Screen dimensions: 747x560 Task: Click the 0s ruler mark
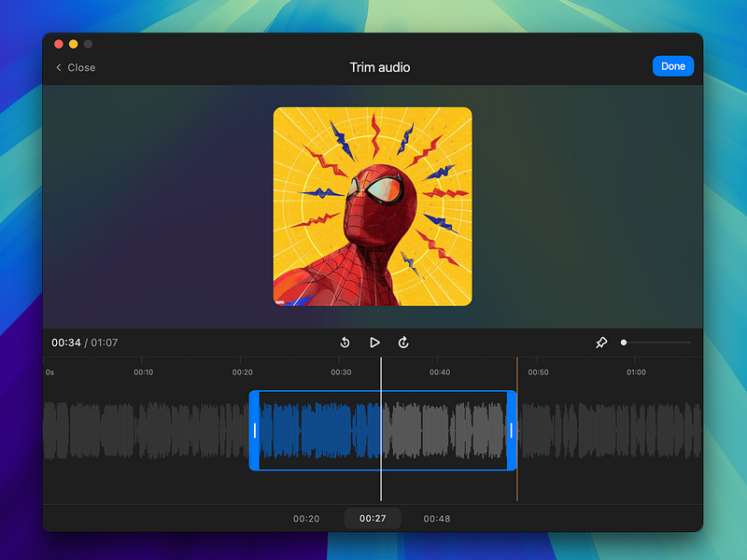coord(50,372)
